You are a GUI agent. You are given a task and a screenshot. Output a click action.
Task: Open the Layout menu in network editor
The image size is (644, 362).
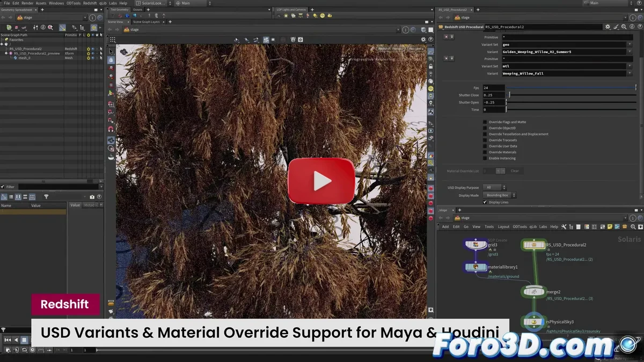pos(503,227)
